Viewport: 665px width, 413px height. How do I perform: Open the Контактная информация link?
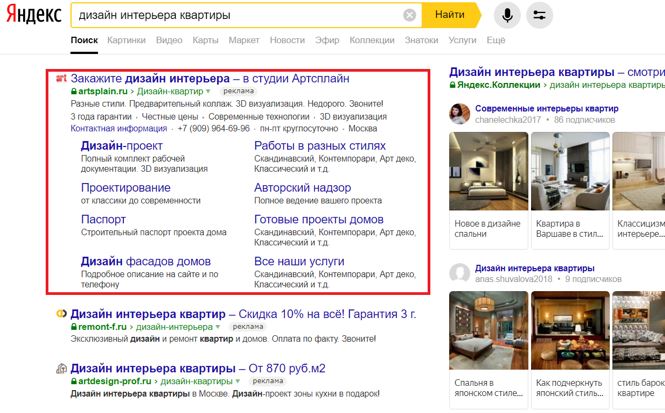click(119, 128)
